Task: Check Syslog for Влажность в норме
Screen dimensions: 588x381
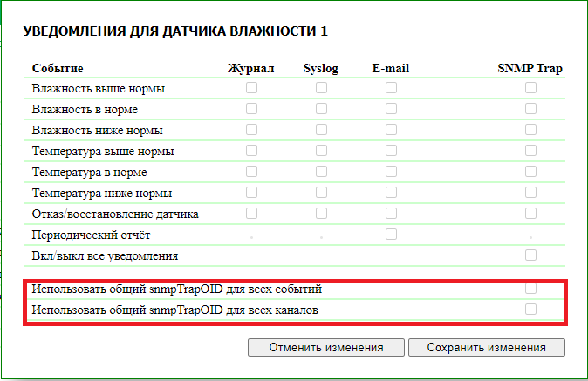Action: click(321, 109)
